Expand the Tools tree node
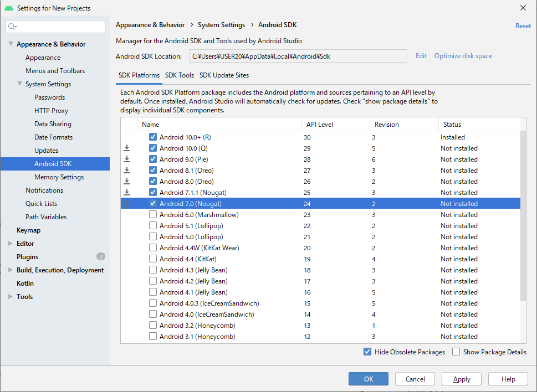 (11, 297)
